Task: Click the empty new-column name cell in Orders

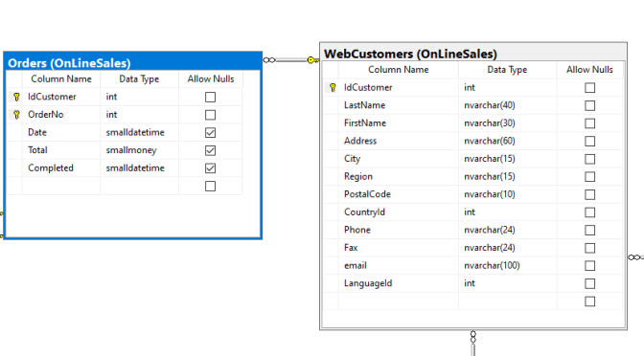Action: [x=61, y=186]
